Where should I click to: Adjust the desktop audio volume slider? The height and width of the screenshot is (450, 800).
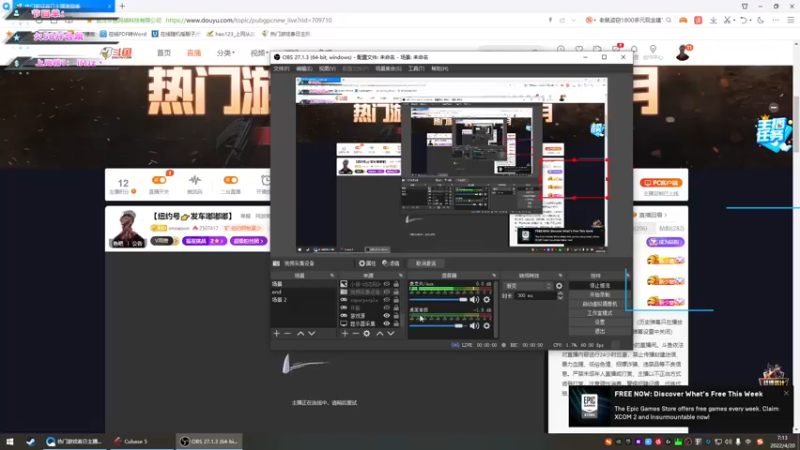(437, 326)
